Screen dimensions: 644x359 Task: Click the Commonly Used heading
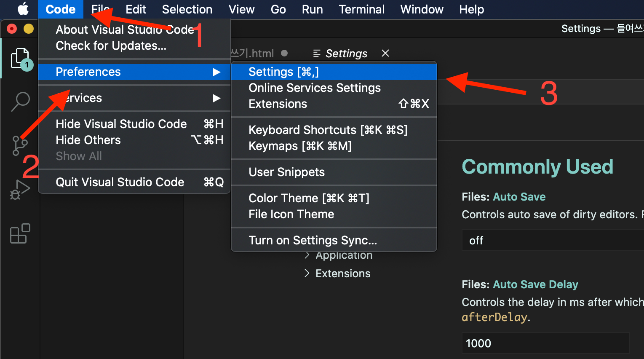(x=537, y=166)
